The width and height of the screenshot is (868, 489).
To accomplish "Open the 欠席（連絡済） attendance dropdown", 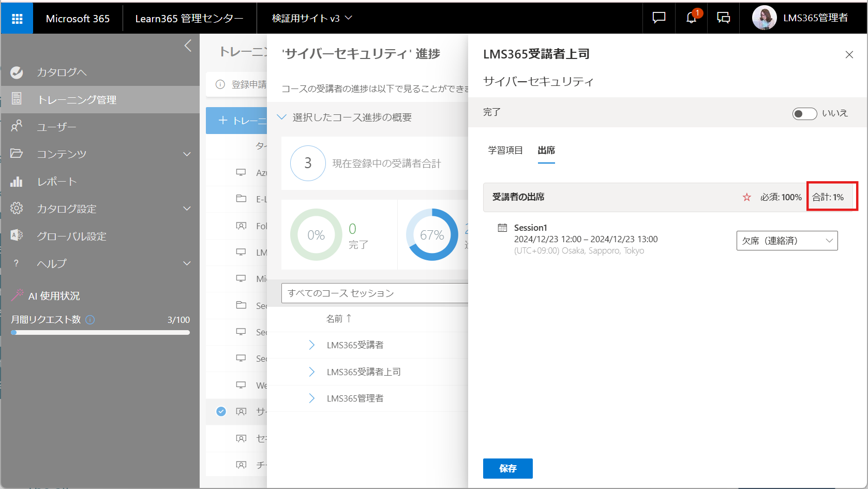I will click(787, 241).
